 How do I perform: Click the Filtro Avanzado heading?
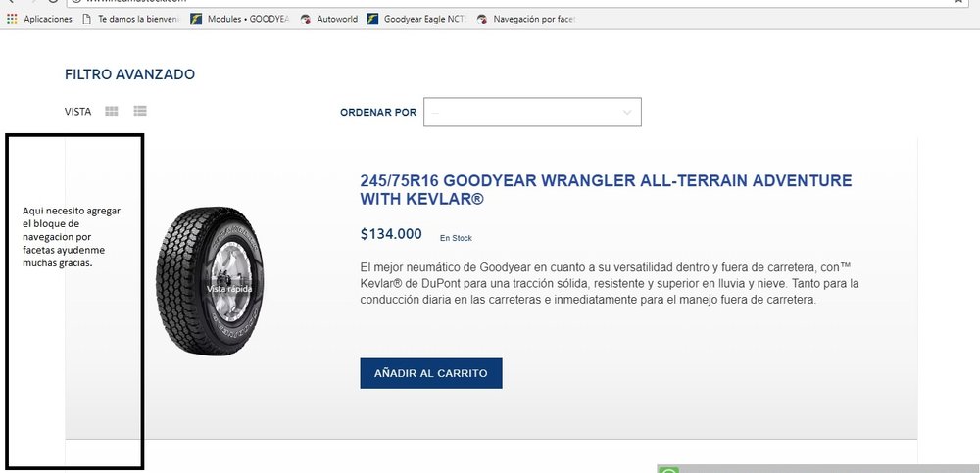pos(129,74)
